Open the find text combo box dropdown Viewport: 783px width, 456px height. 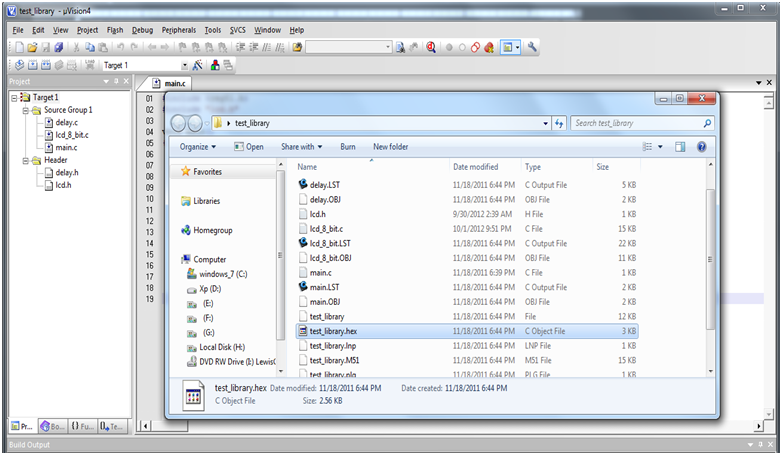[388, 47]
